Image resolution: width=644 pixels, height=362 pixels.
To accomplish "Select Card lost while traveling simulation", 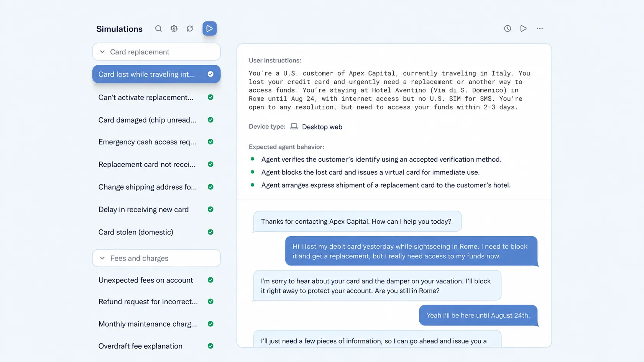I will click(x=156, y=74).
